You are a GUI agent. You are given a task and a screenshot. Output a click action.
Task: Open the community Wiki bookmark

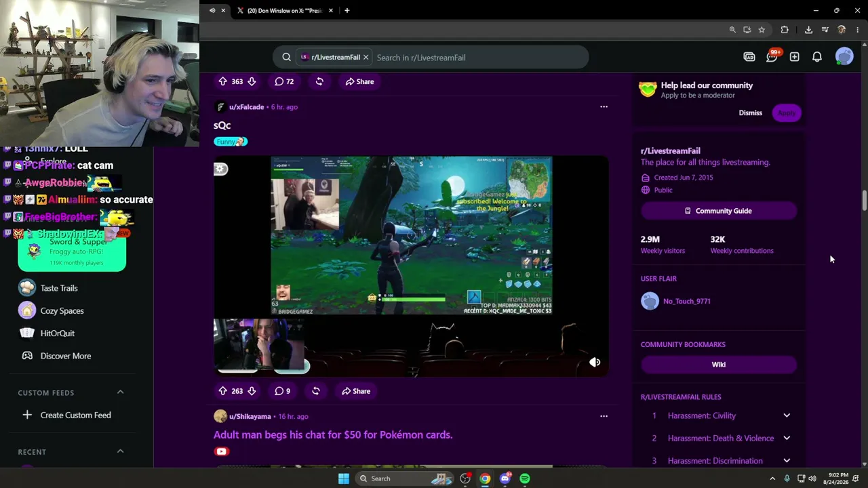click(x=718, y=365)
